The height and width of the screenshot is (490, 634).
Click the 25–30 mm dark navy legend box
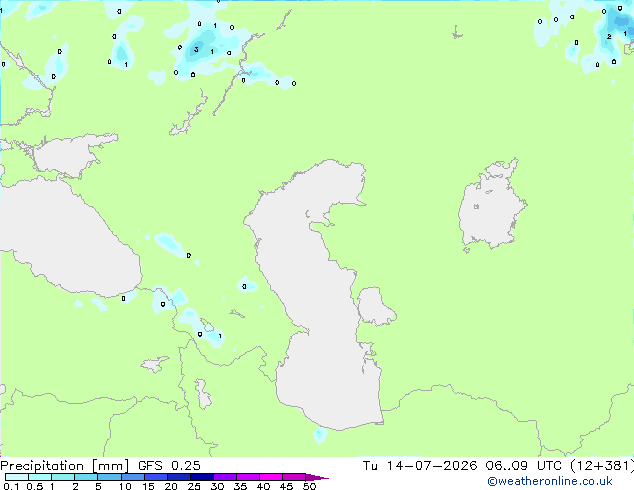click(x=202, y=477)
